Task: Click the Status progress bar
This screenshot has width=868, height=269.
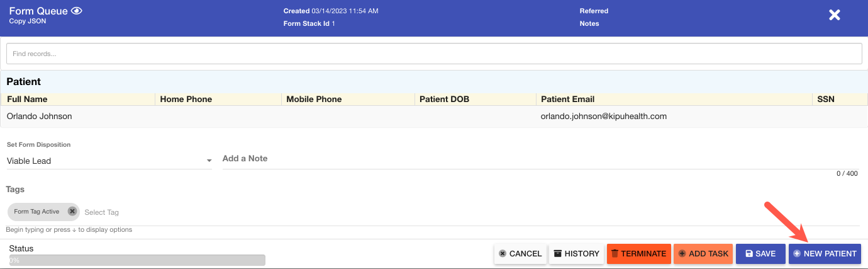Action: pyautogui.click(x=137, y=260)
